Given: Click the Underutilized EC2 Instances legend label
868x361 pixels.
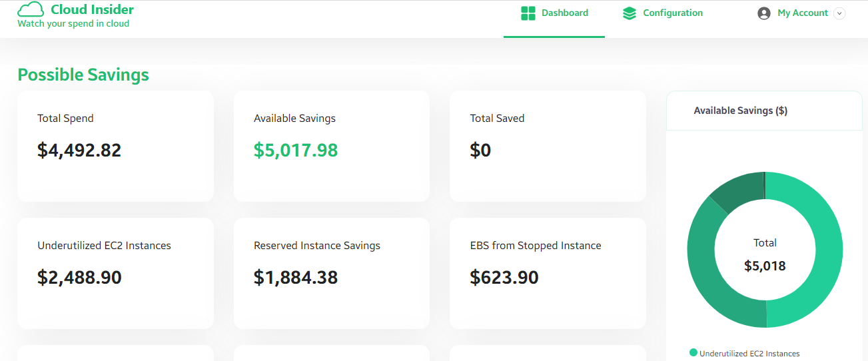Looking at the screenshot, I should (x=749, y=354).
